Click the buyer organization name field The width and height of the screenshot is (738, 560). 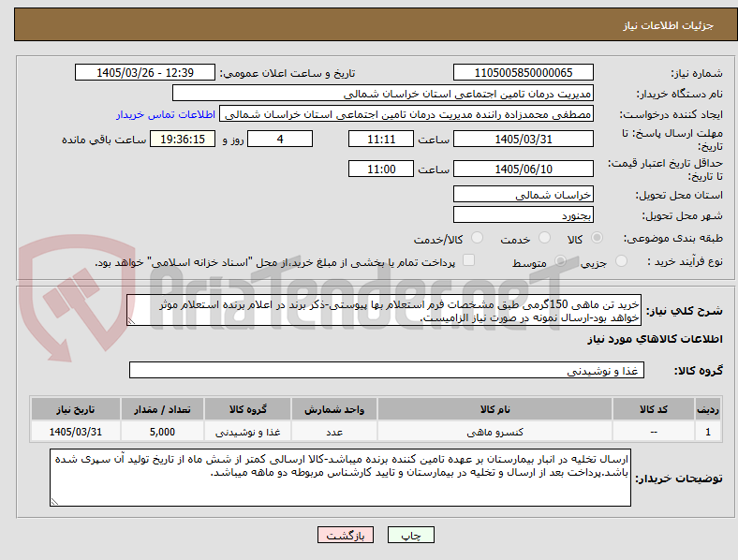pyautogui.click(x=383, y=93)
